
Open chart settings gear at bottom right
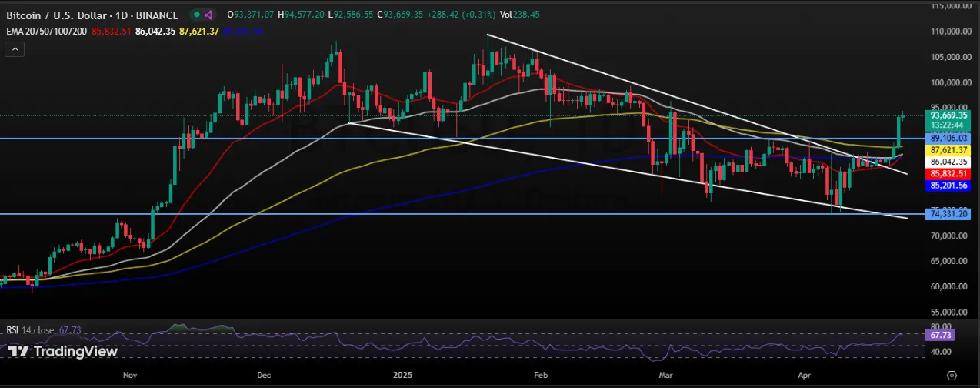coord(951,375)
